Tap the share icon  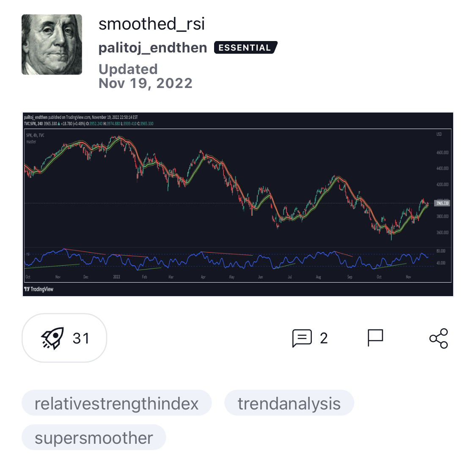tap(438, 338)
